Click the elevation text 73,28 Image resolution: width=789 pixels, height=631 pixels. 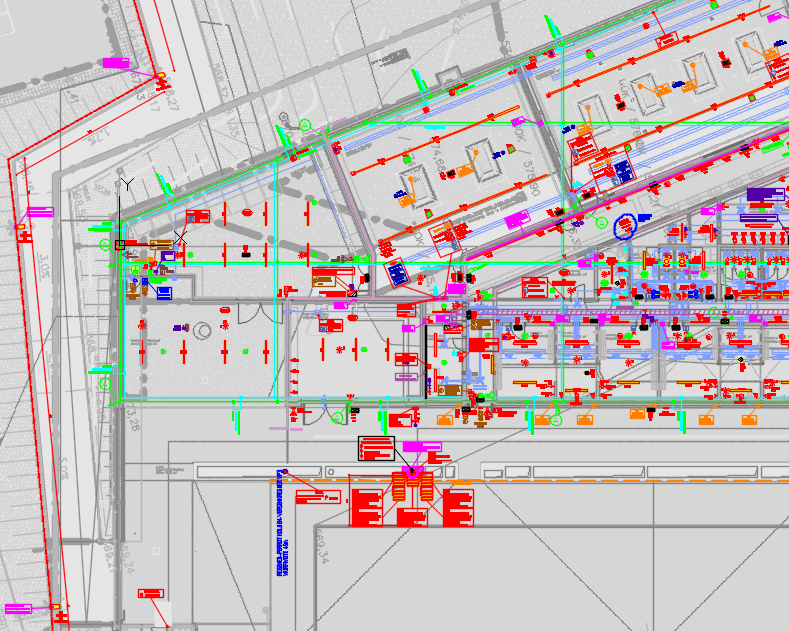click(x=132, y=418)
